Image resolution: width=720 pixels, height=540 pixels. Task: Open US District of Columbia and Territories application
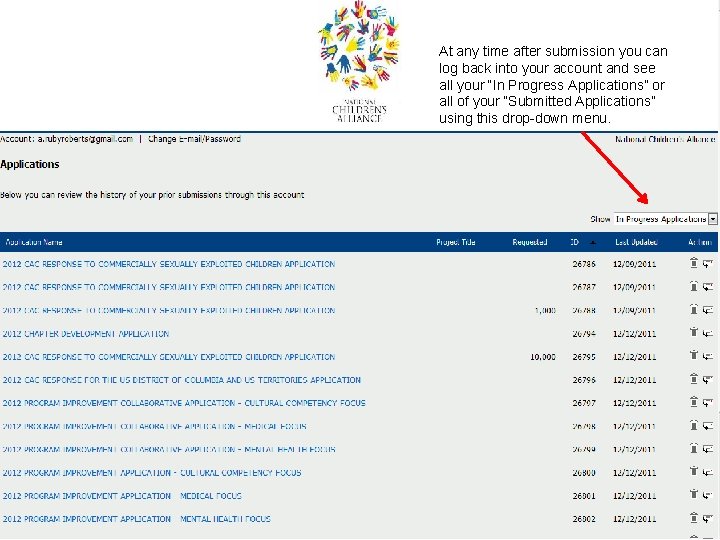[181, 380]
